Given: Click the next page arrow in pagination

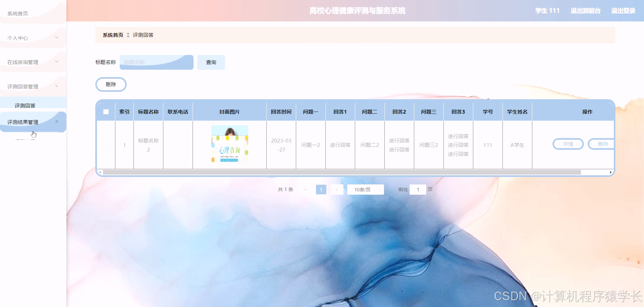Looking at the screenshot, I should tap(337, 189).
